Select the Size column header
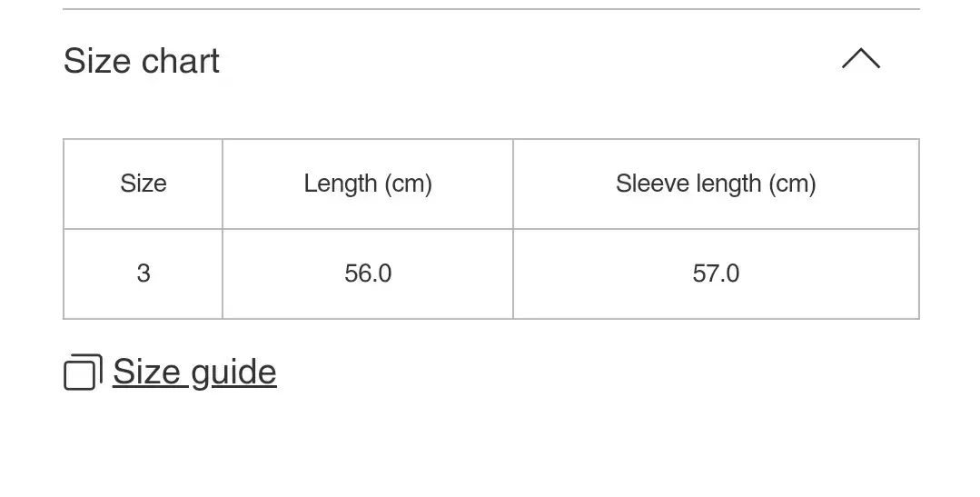The image size is (980, 497). pyautogui.click(x=144, y=184)
